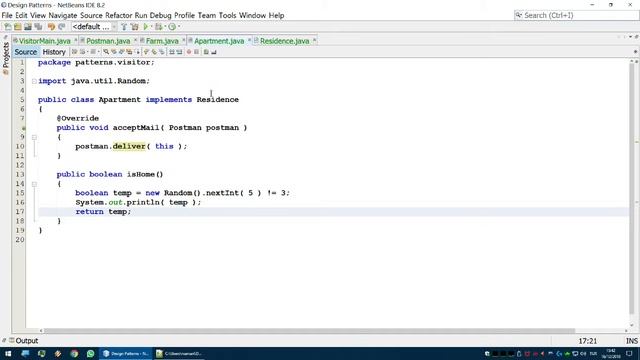Click the 17:21 cursor position indicator
Viewport: 640px width, 360px height.
tap(587, 341)
